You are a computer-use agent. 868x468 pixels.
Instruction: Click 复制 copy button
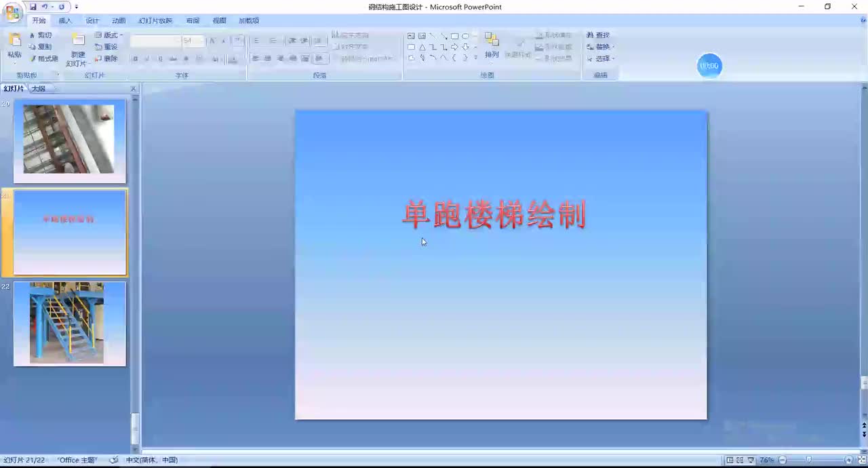click(40, 47)
